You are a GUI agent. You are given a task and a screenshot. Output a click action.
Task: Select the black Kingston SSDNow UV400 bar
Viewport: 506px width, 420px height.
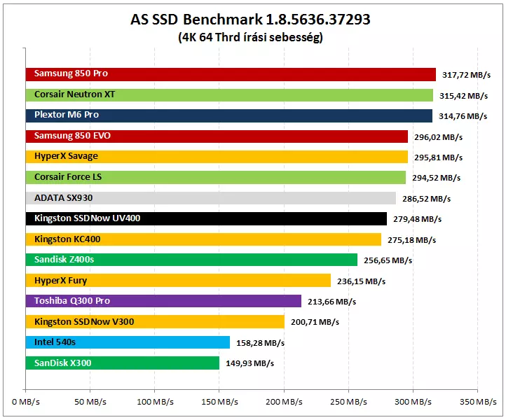click(x=206, y=218)
